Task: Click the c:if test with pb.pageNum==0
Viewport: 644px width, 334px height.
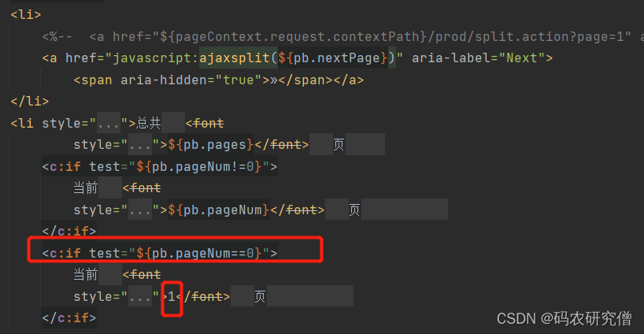Action: 159,253
